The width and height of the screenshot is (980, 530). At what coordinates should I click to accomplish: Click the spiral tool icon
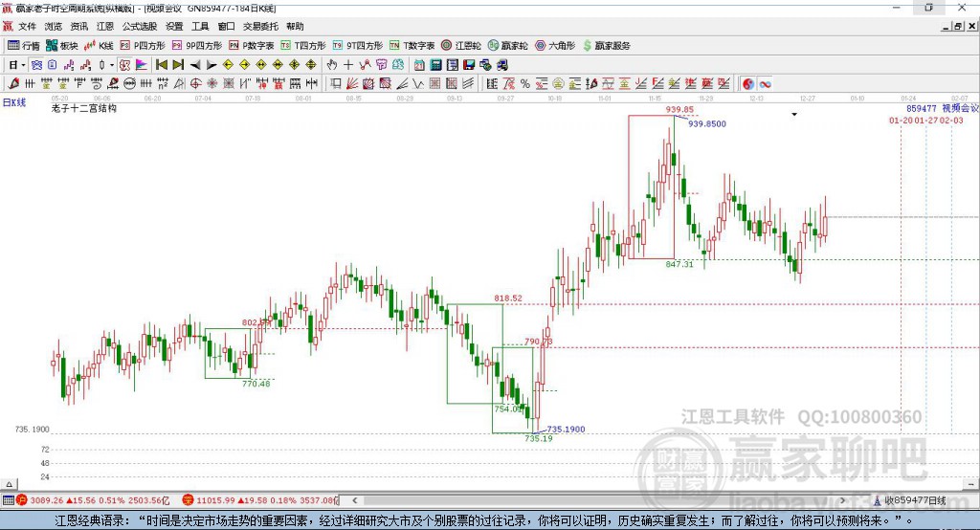coord(97,83)
